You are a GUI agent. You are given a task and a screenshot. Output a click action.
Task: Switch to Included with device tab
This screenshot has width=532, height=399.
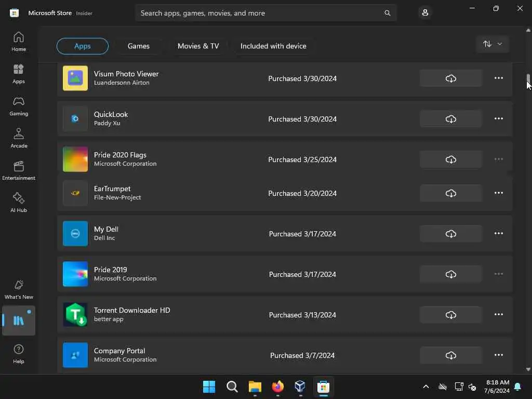tap(273, 46)
